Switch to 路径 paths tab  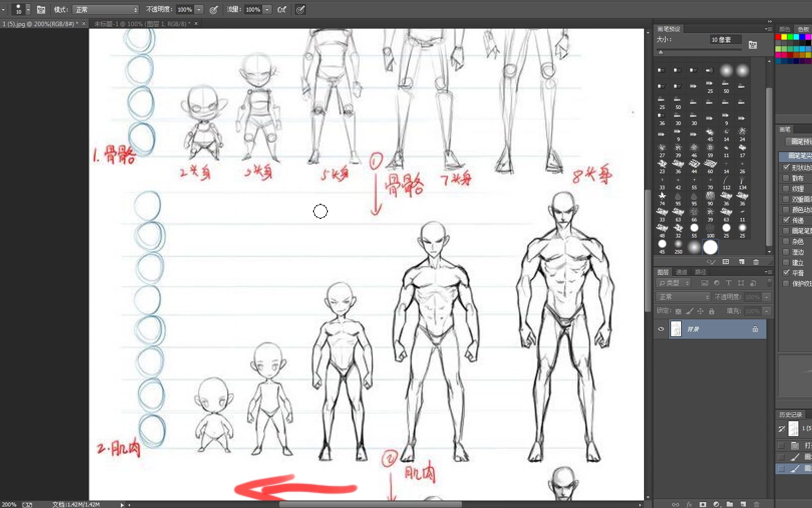[700, 272]
